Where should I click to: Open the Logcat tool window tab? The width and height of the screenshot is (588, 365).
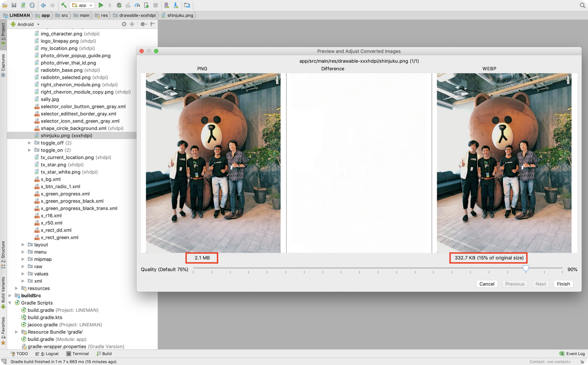point(47,354)
